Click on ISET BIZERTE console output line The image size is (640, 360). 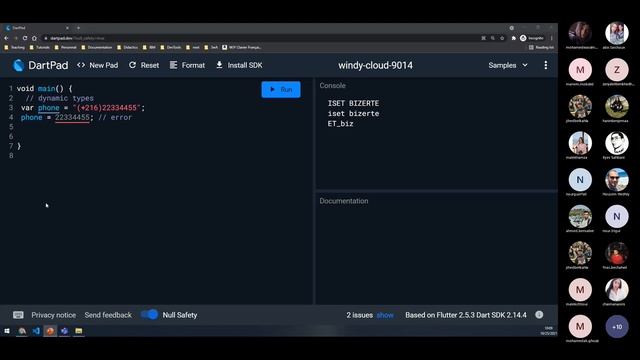coord(353,103)
